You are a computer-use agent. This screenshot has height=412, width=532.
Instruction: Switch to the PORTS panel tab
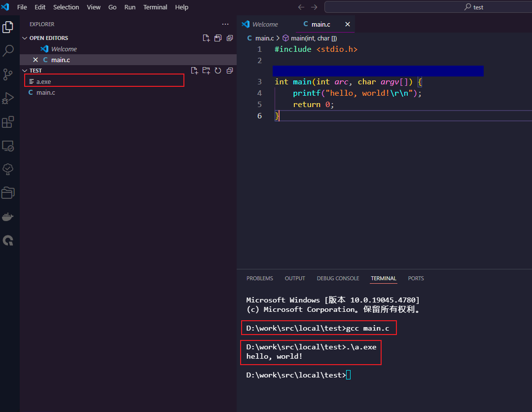click(416, 278)
